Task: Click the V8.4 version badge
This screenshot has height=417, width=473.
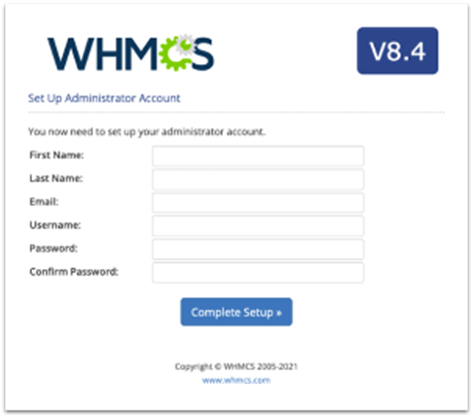Action: (397, 51)
